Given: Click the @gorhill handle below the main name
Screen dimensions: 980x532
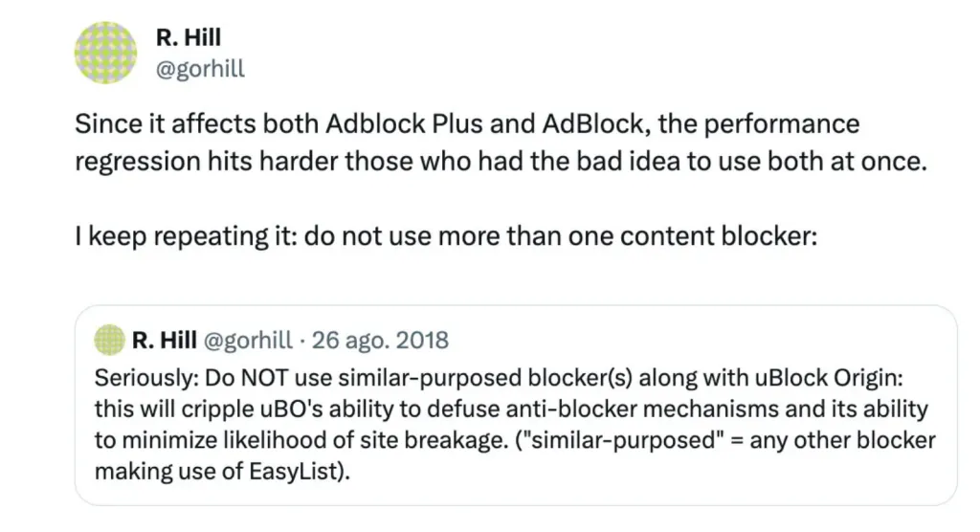Looking at the screenshot, I should (199, 69).
